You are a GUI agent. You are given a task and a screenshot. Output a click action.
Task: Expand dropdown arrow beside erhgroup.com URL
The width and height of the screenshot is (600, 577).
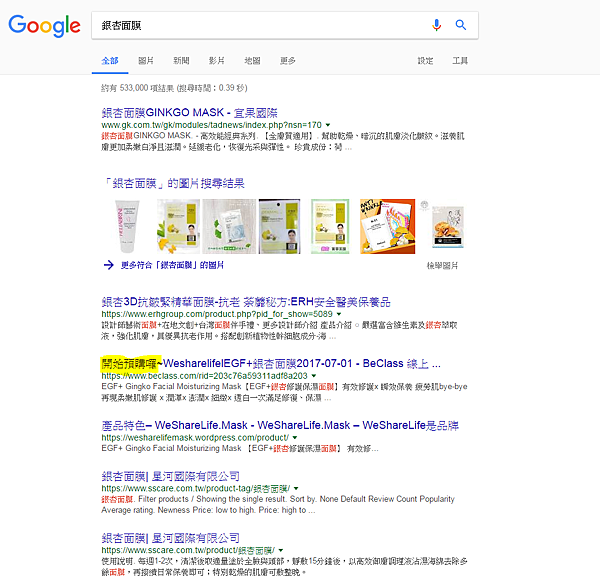(x=339, y=314)
